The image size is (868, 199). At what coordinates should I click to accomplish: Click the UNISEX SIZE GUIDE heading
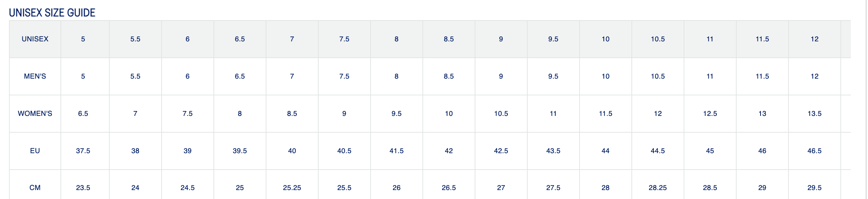coord(52,13)
